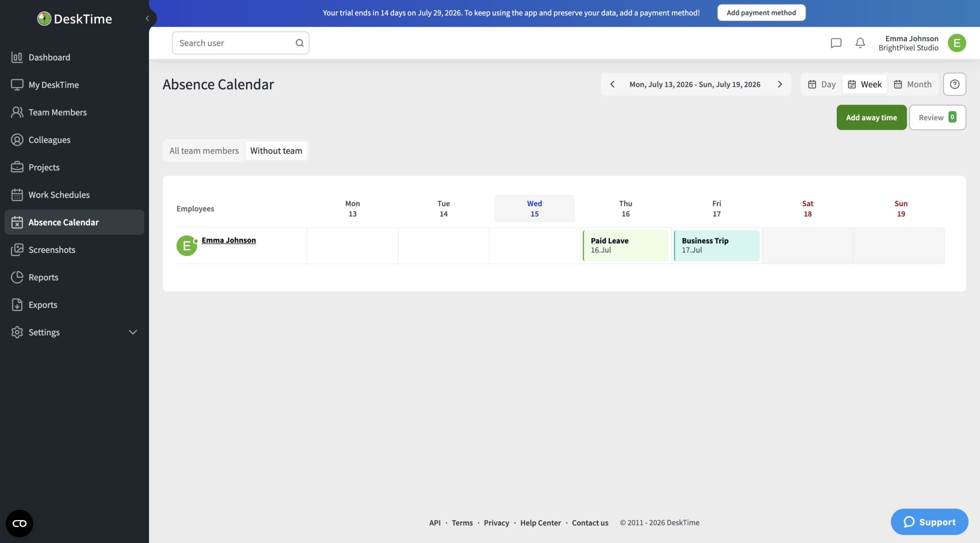
Task: Open Emma Johnson's profile link
Action: (229, 240)
